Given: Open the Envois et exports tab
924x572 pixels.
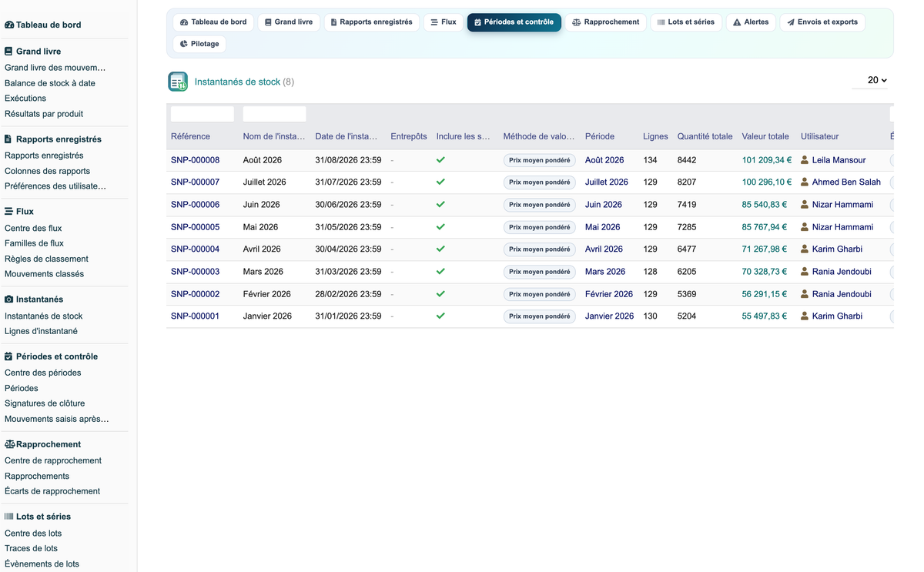Looking at the screenshot, I should click(822, 22).
